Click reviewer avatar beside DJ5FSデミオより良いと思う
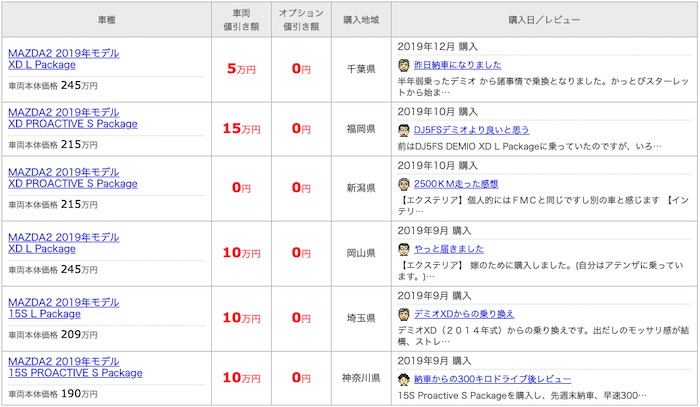The height and width of the screenshot is (407, 700). 404,130
